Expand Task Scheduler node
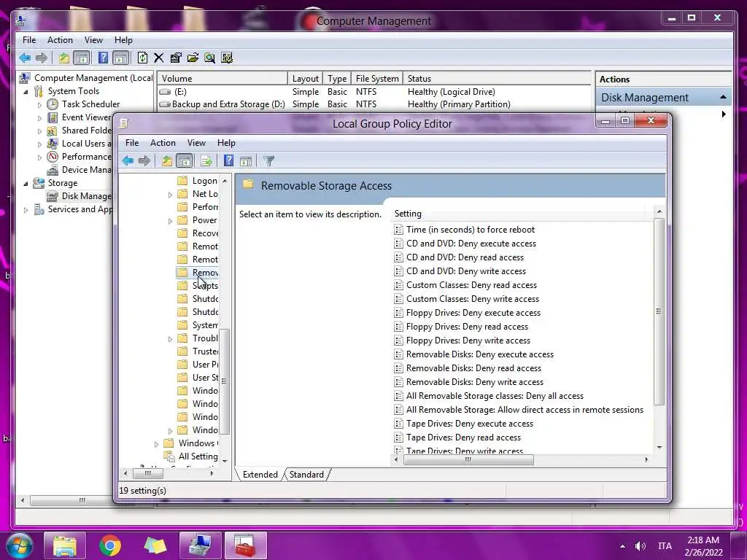Screen dimensions: 747x560 point(39,105)
